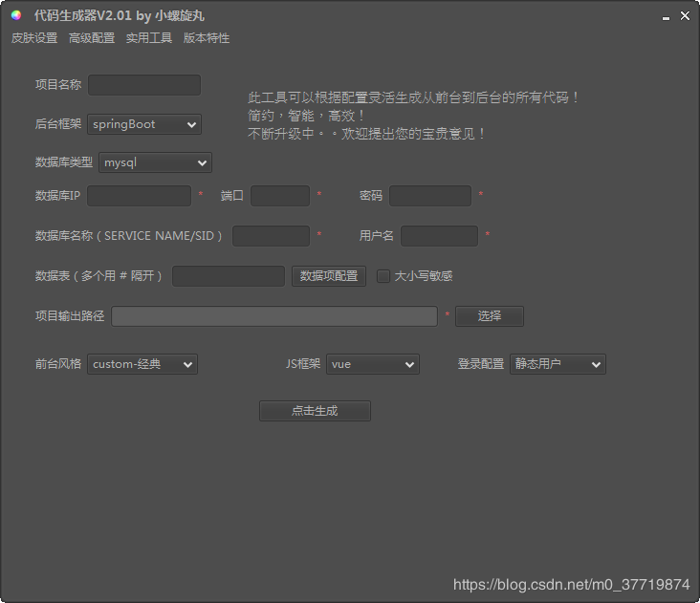This screenshot has width=700, height=603.
Task: Focus the 项目名称 input field
Action: click(x=144, y=85)
